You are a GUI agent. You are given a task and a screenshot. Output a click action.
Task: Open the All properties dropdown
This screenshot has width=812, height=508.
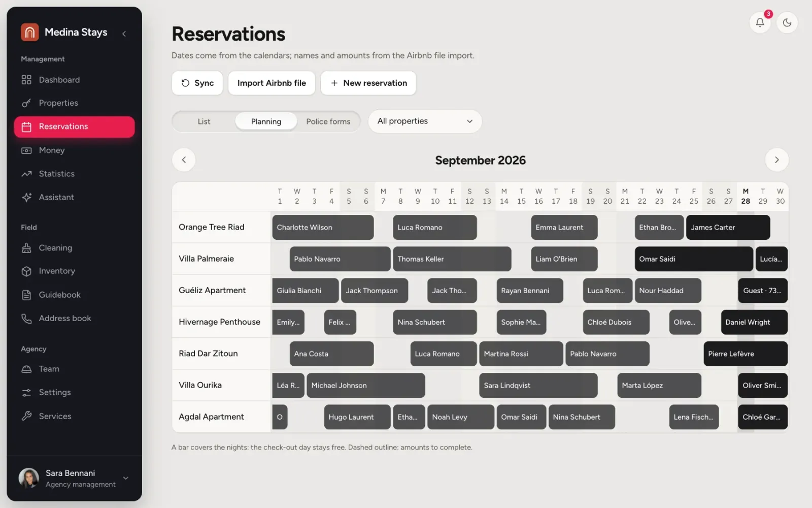coord(425,121)
